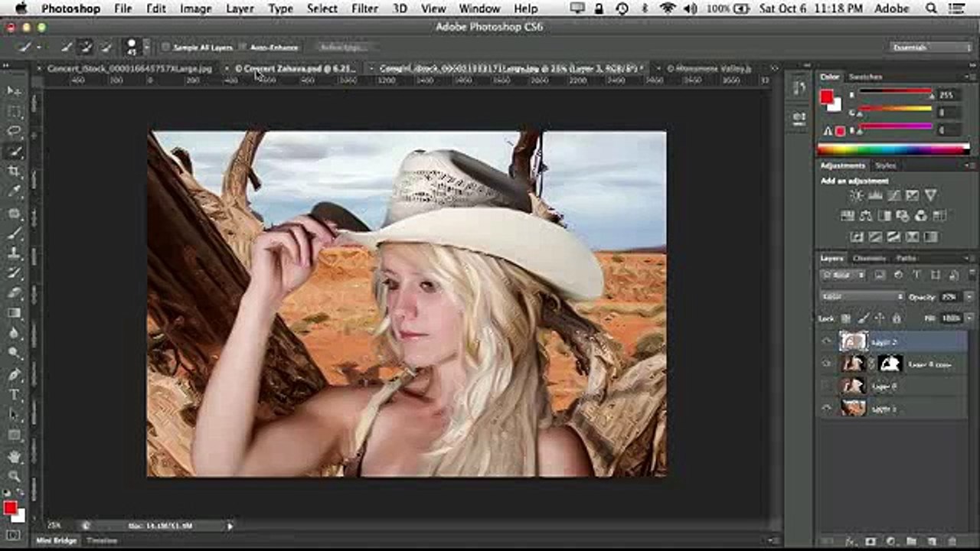Select the Spot Healing Brush tool
The height and width of the screenshot is (551, 980).
[x=15, y=213]
